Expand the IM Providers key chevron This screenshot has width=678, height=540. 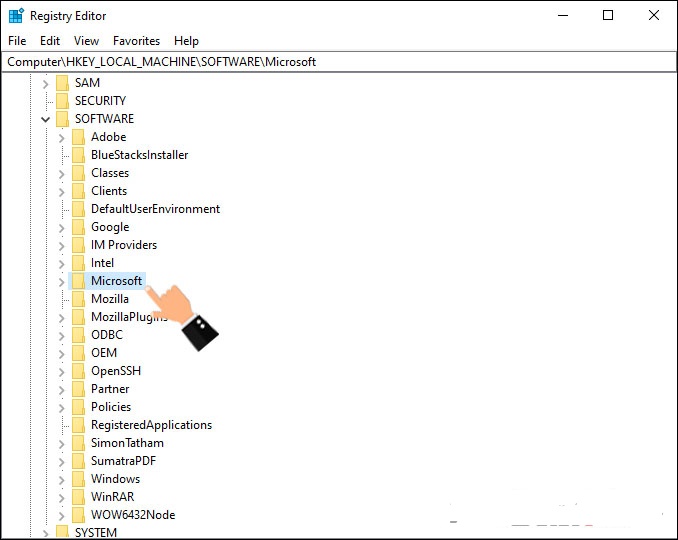click(x=61, y=246)
